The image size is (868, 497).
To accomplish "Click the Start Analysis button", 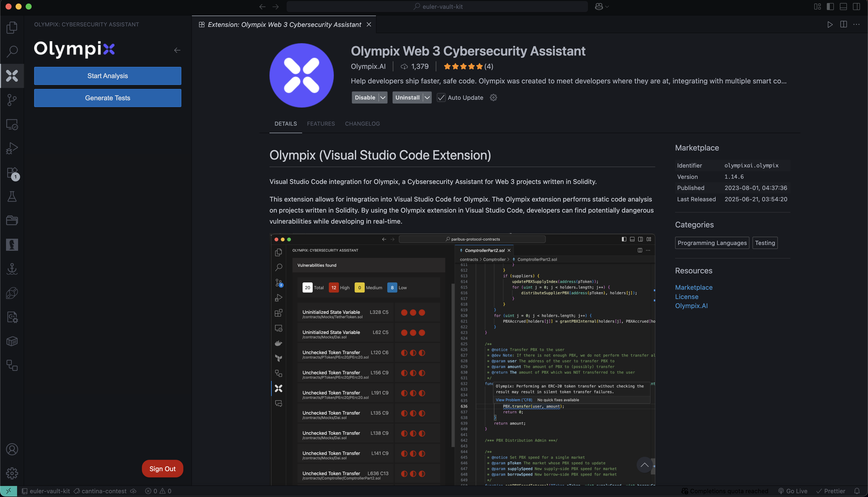I will pyautogui.click(x=107, y=76).
